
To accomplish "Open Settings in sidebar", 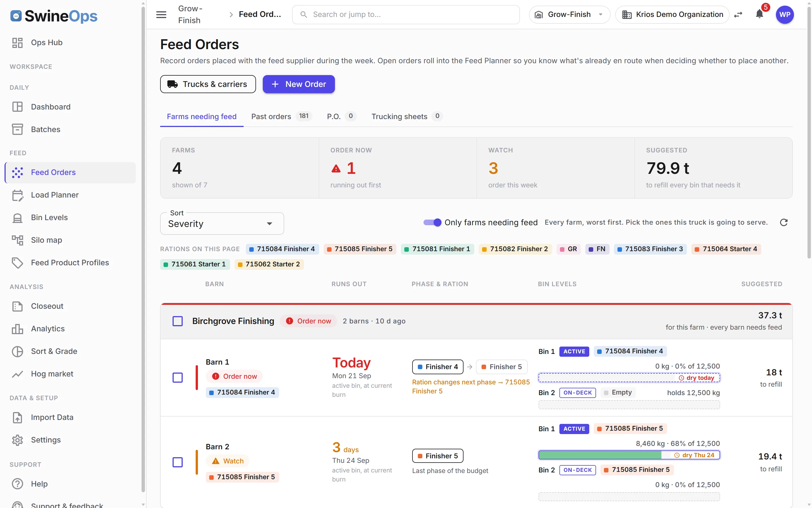I will [70, 440].
